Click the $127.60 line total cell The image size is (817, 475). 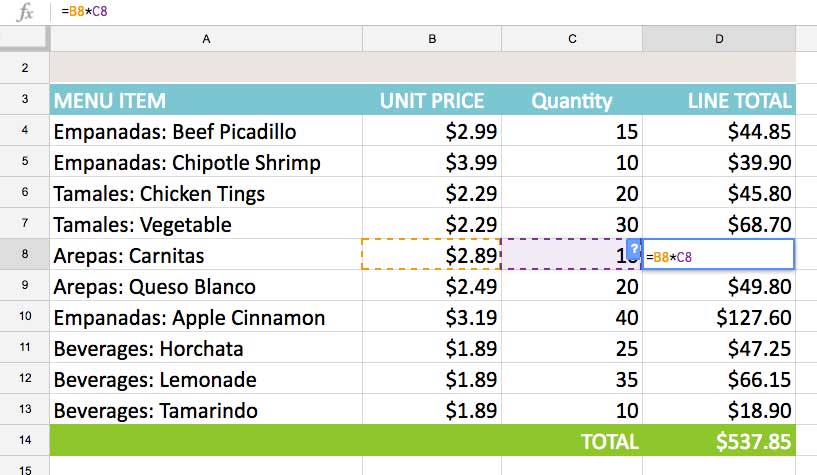[719, 318]
